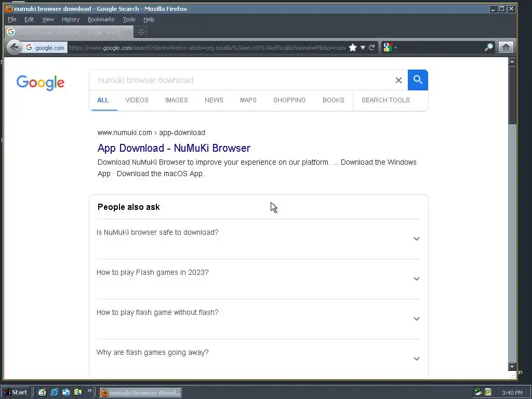Click question 'How to play flash game without flash?'
The image size is (532, 399).
click(157, 312)
